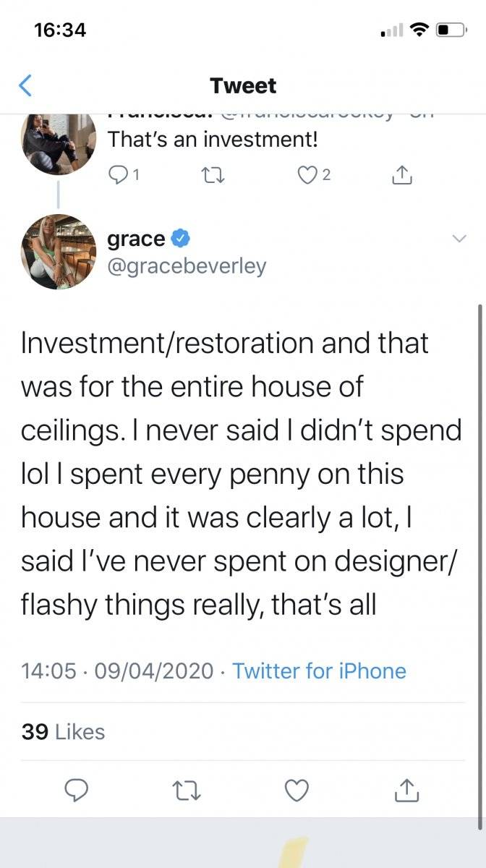Open the Twitter for iPhone link
The width and height of the screenshot is (486, 868).
click(x=319, y=671)
